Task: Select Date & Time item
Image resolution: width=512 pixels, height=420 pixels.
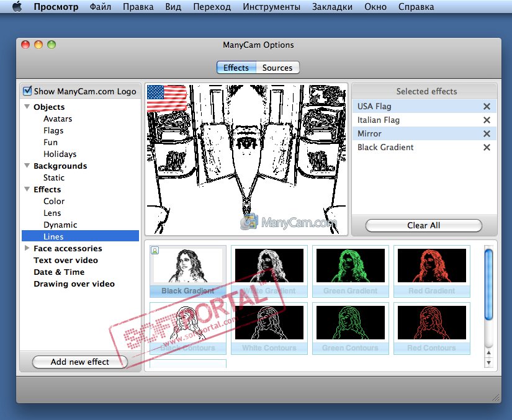Action: click(59, 272)
